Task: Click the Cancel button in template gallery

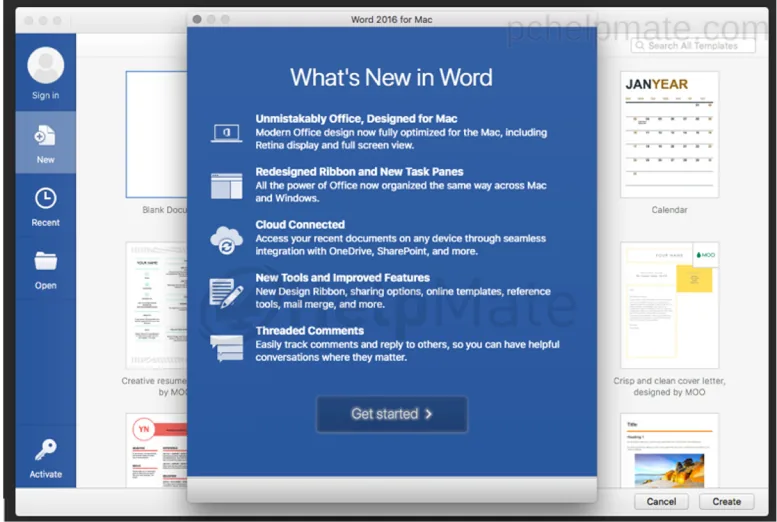Action: click(661, 501)
